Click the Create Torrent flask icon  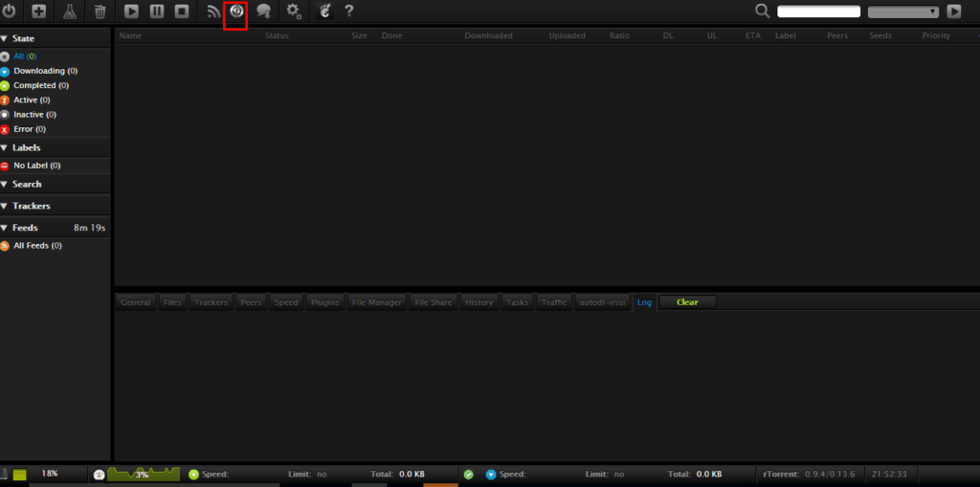click(70, 11)
